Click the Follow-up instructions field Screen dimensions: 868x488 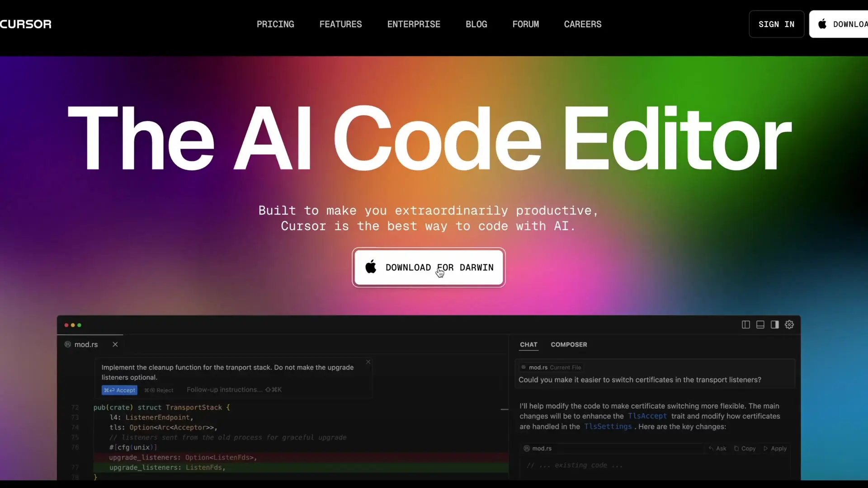pos(234,389)
